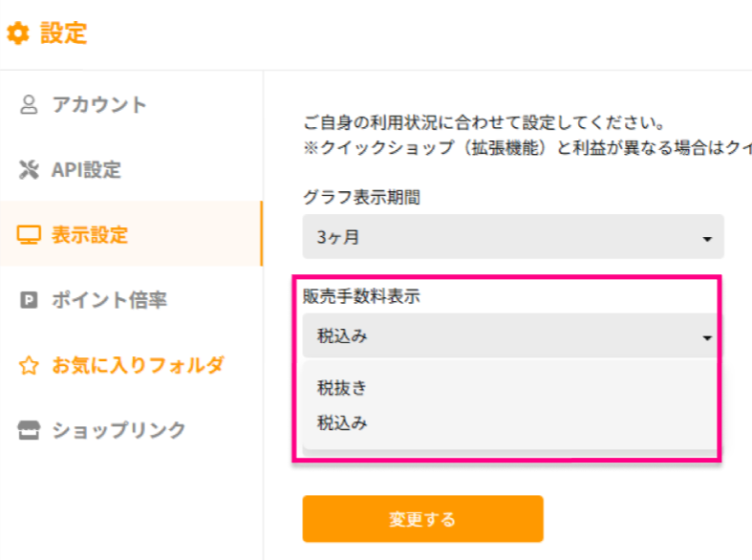Click the 販売手数料表示 dropdown caret
This screenshot has width=752, height=560.
point(707,338)
